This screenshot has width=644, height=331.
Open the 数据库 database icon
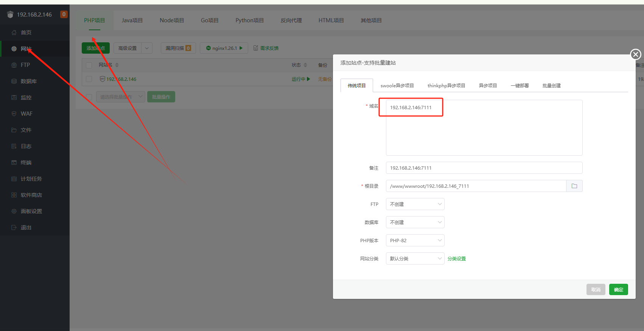(14, 81)
